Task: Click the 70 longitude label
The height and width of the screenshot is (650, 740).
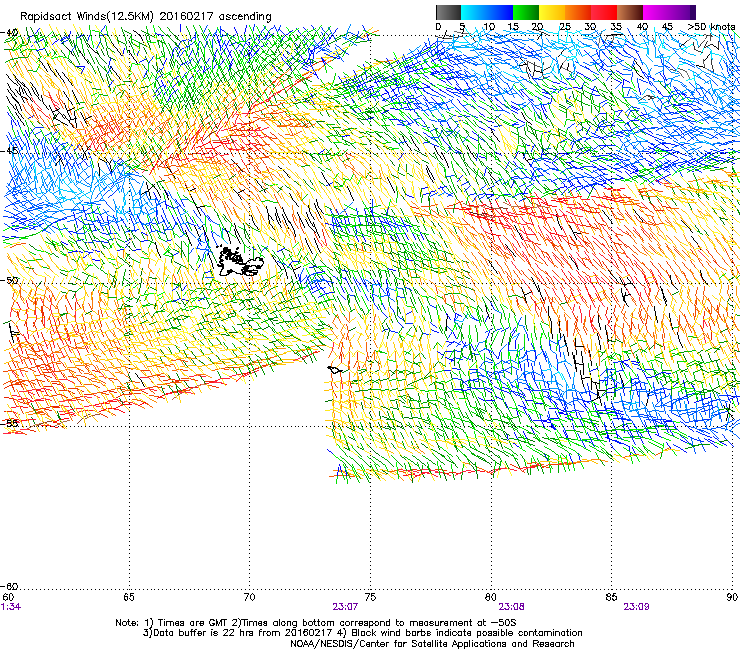Action: tap(250, 597)
